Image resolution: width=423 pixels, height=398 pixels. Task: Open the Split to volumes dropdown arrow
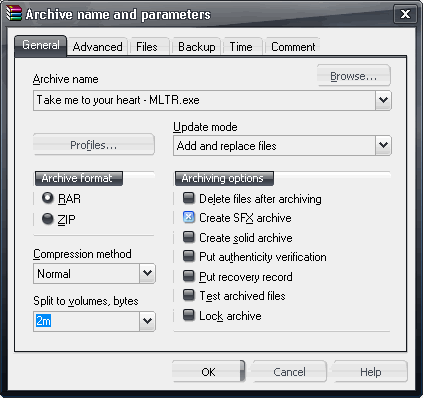[147, 321]
